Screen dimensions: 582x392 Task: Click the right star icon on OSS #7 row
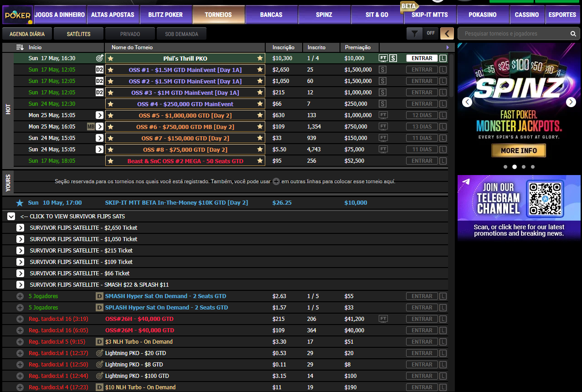pyautogui.click(x=260, y=138)
